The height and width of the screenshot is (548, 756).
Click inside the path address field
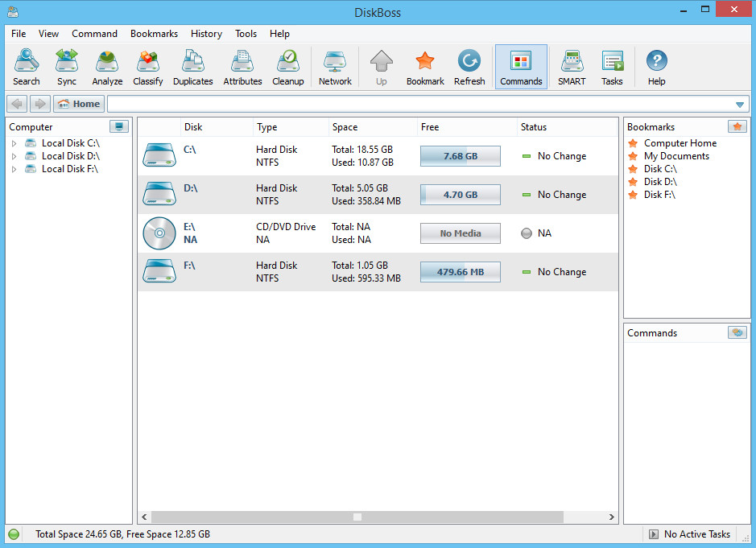click(420, 104)
